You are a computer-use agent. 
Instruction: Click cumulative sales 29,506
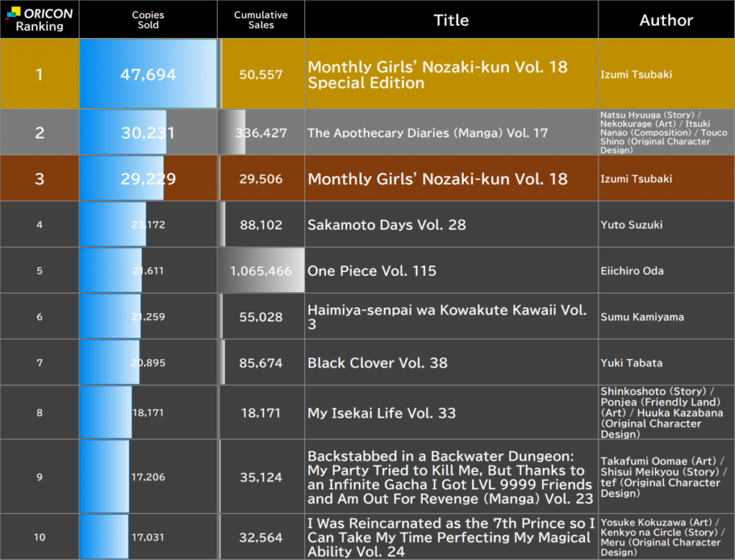(261, 179)
